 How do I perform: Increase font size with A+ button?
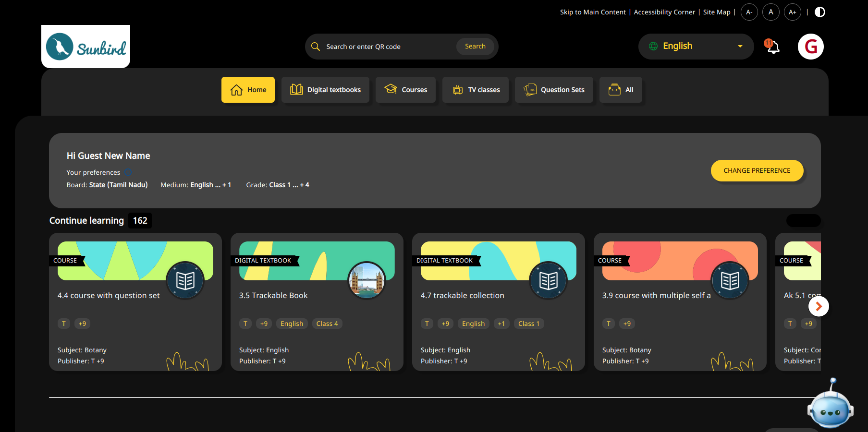[x=792, y=12]
